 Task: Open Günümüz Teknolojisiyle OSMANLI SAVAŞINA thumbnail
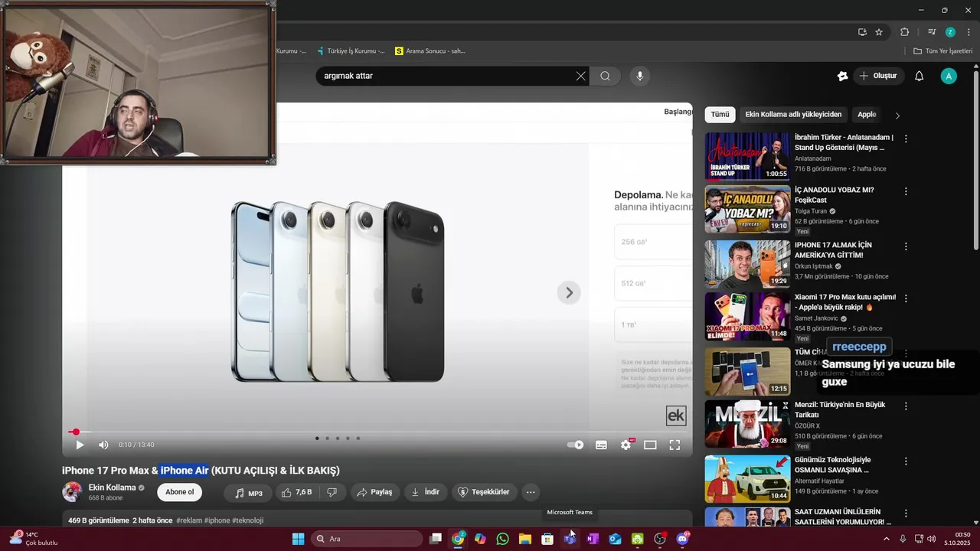(x=747, y=478)
